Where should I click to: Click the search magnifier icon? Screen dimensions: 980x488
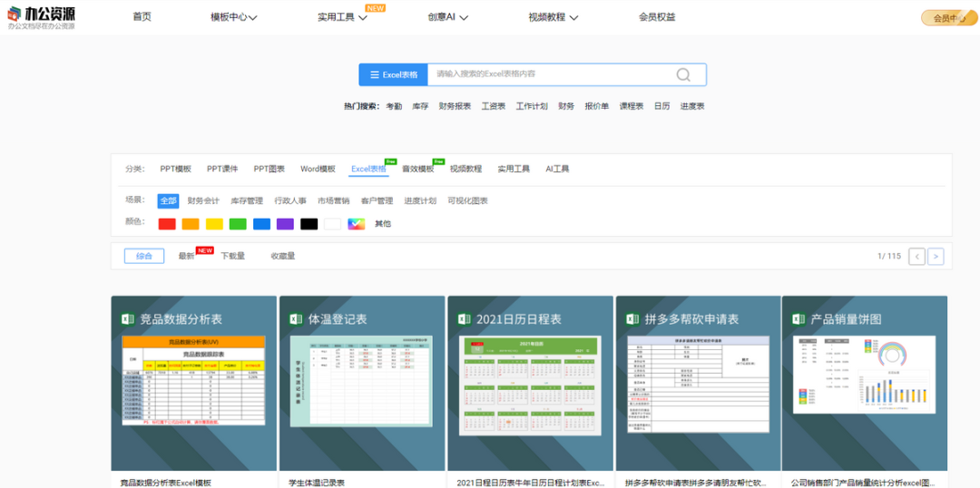point(683,75)
